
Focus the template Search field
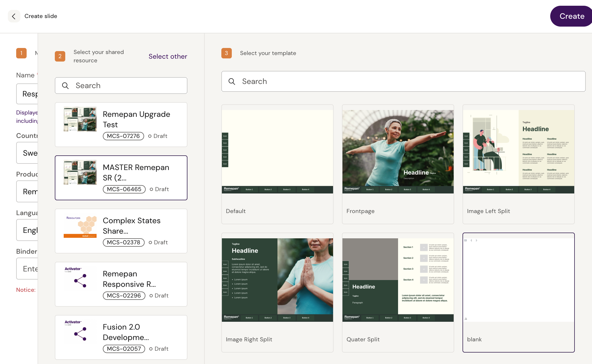407,81
